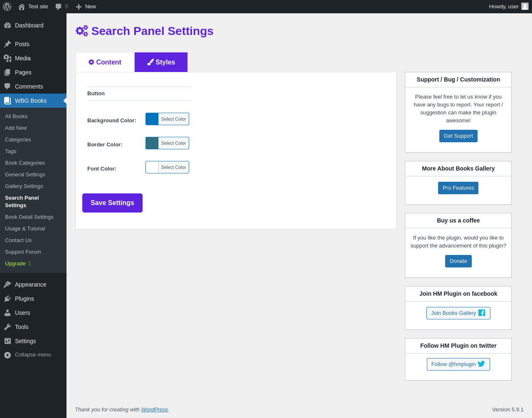
Task: Switch to the Content tab
Action: [x=105, y=62]
